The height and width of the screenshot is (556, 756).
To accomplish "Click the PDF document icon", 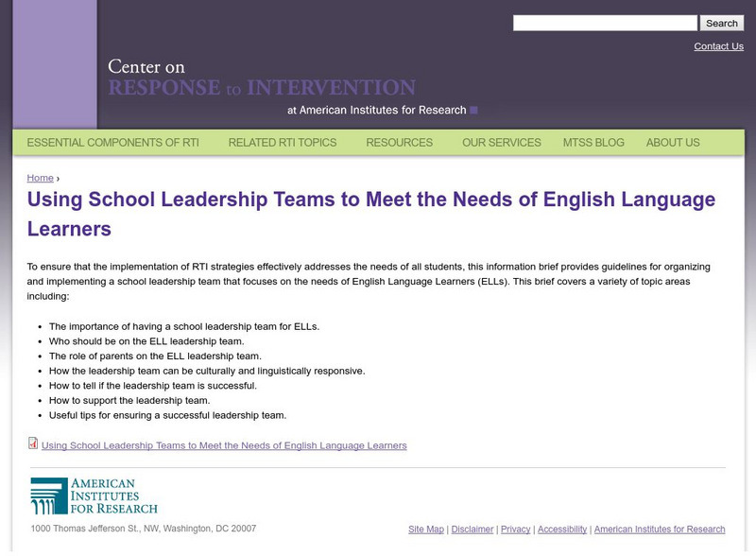I will click(33, 443).
